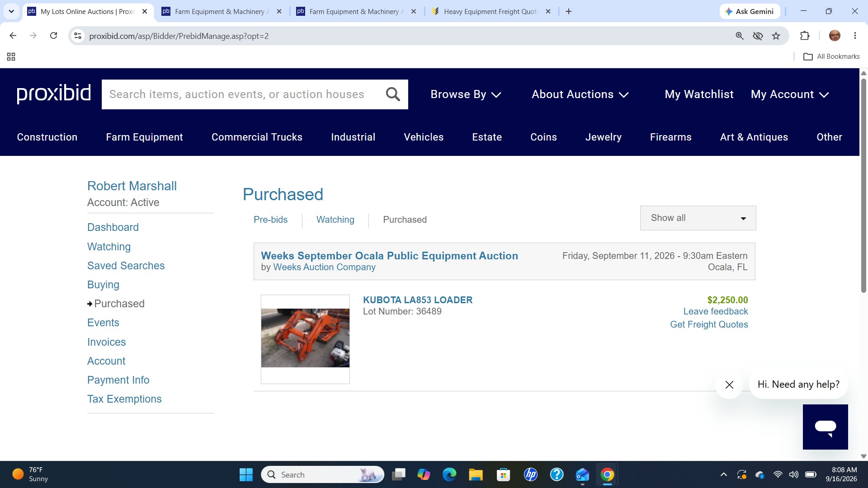Image resolution: width=868 pixels, height=488 pixels.
Task: Open Weeks September Ocala auction link
Action: pos(389,256)
